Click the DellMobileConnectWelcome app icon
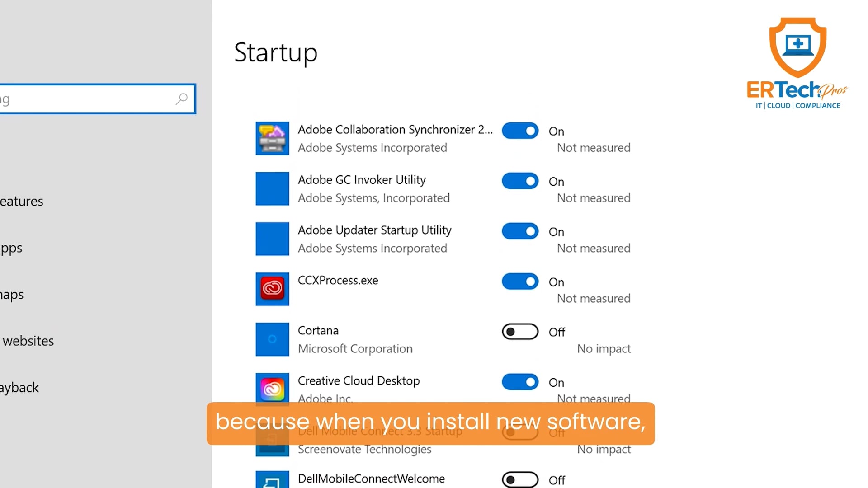This screenshot has width=868, height=488. 272,479
